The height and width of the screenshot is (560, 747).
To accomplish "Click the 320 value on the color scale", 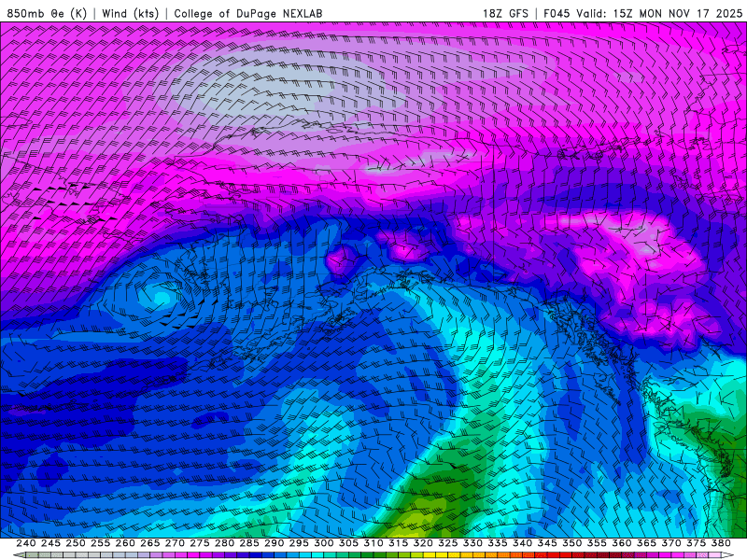I will tap(423, 543).
